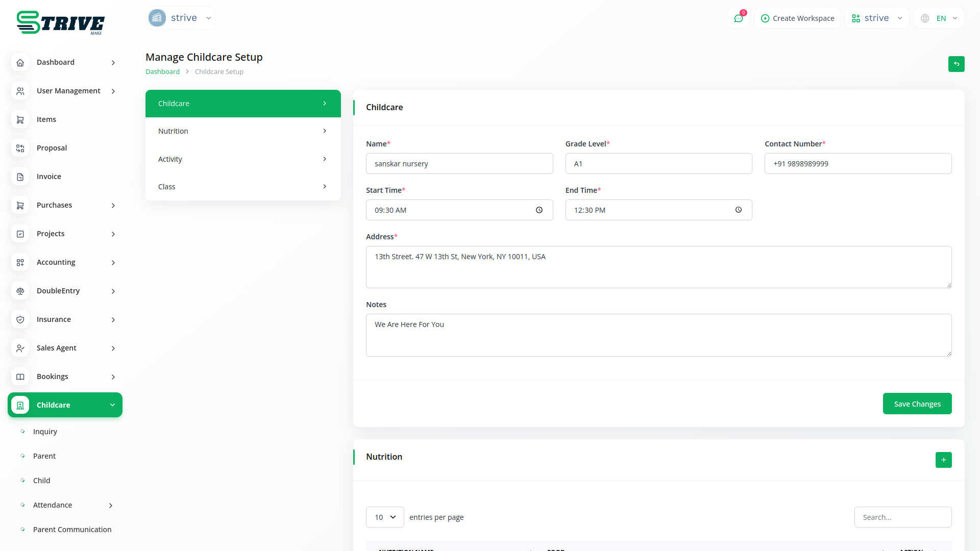Image resolution: width=980 pixels, height=551 pixels.
Task: Click the Insurance shield icon
Action: click(20, 319)
